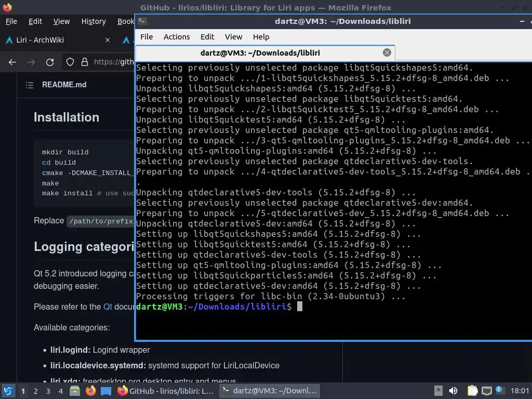This screenshot has height=399, width=532.
Task: Click the 'mkdir build' code line
Action: point(65,152)
